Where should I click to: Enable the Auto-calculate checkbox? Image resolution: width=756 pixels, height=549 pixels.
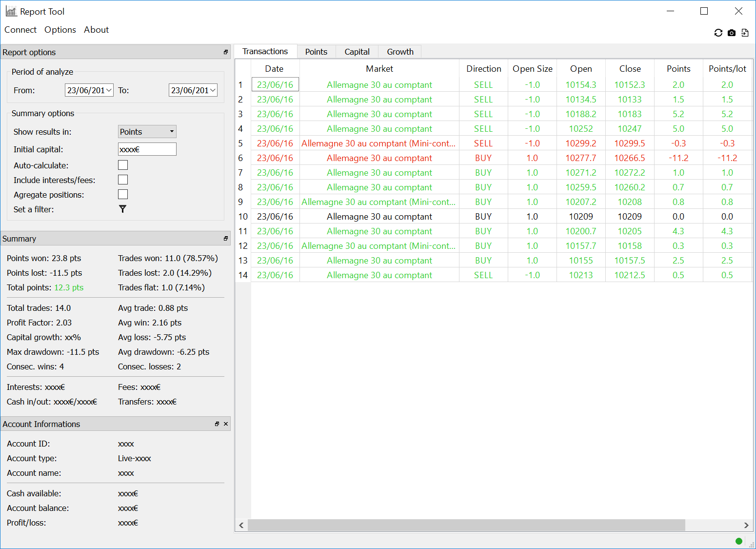pos(123,165)
